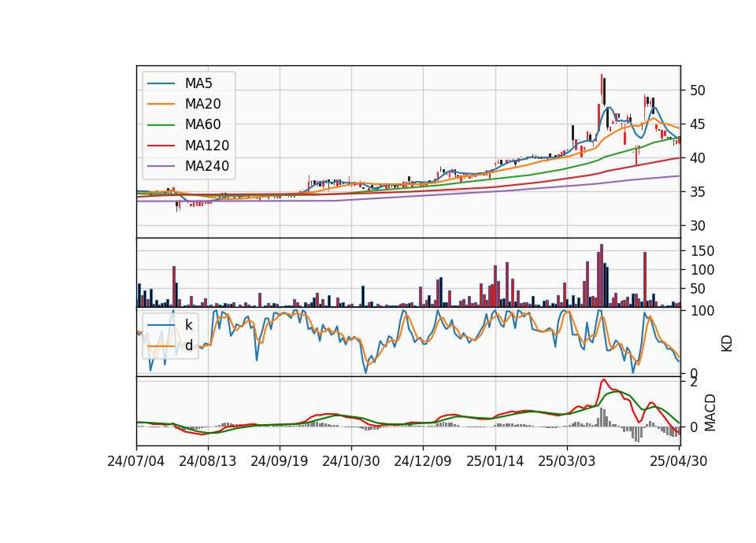Click the red MA120 legend line sample
756x543 pixels.
(161, 146)
